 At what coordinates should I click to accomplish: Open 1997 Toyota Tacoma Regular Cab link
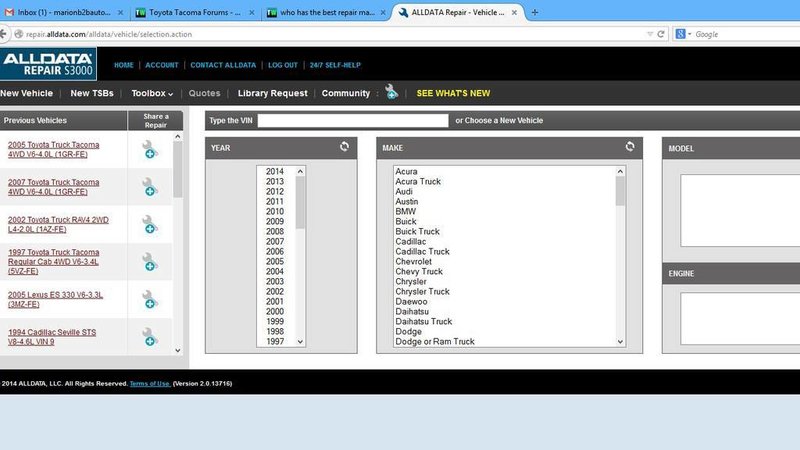[54, 262]
